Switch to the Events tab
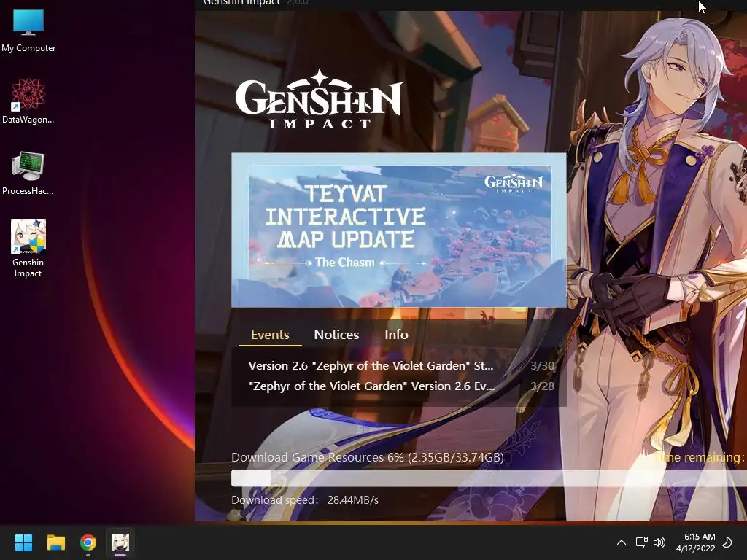The height and width of the screenshot is (560, 747). (x=270, y=335)
